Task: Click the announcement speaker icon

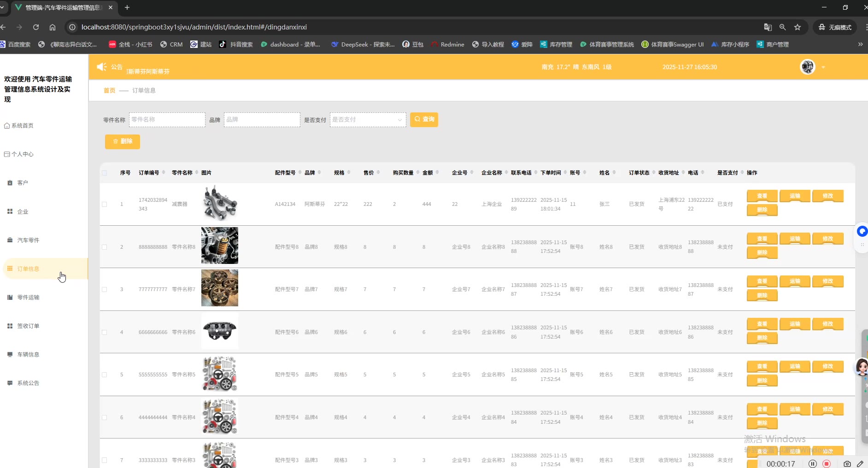Action: click(101, 67)
